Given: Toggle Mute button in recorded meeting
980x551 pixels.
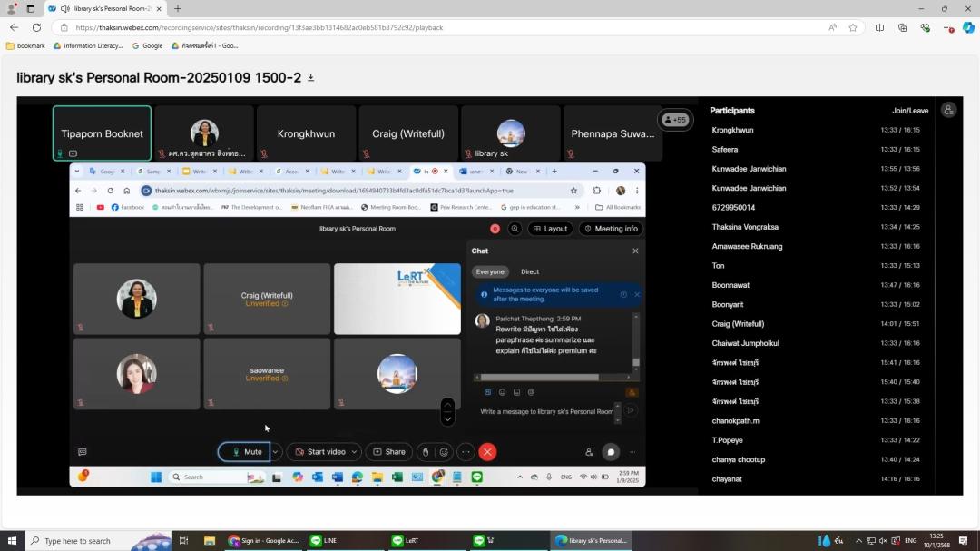Looking at the screenshot, I should pos(244,451).
